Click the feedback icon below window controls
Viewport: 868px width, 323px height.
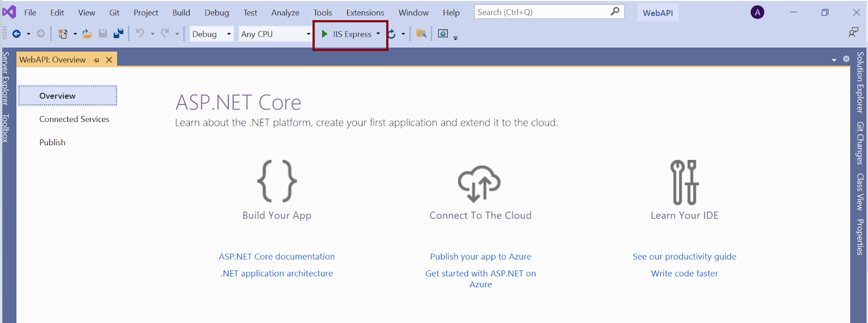pos(853,33)
